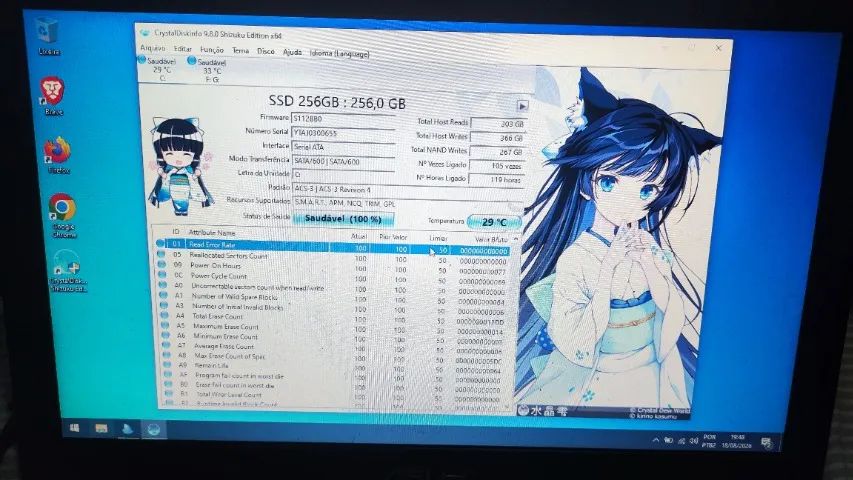Show hidden system tray icons
Screen dimensions: 853x480
click(655, 440)
